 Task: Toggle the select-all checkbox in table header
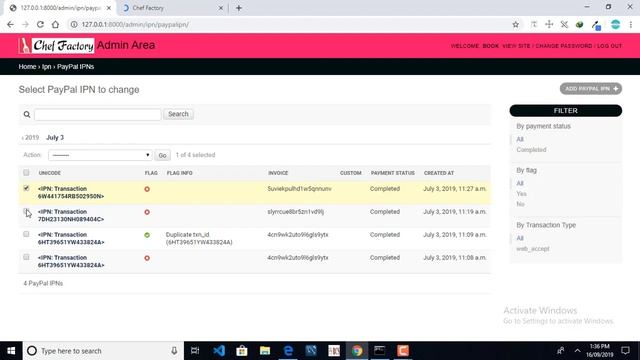(x=26, y=173)
